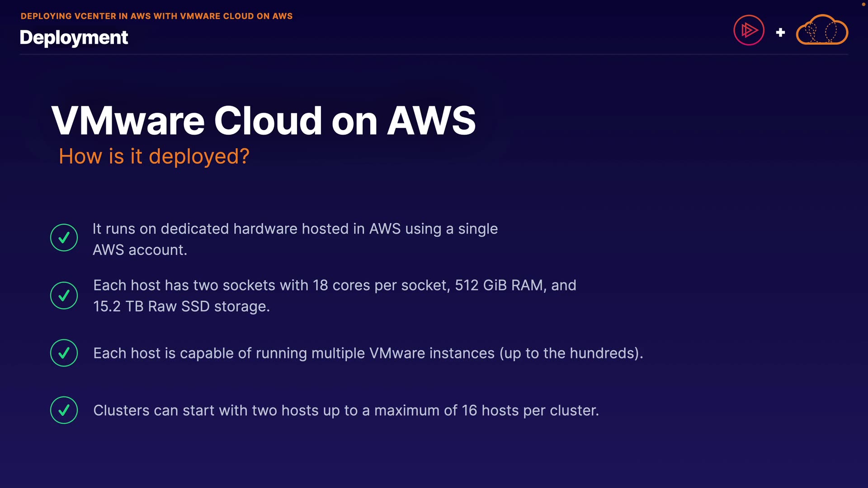Click the white plus sign between logos

pyautogui.click(x=780, y=32)
